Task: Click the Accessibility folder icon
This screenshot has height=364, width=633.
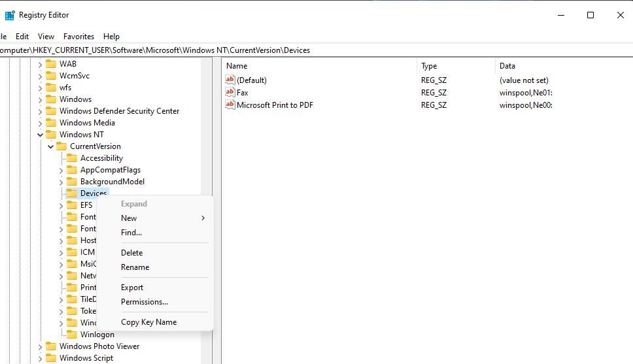Action: 72,157
